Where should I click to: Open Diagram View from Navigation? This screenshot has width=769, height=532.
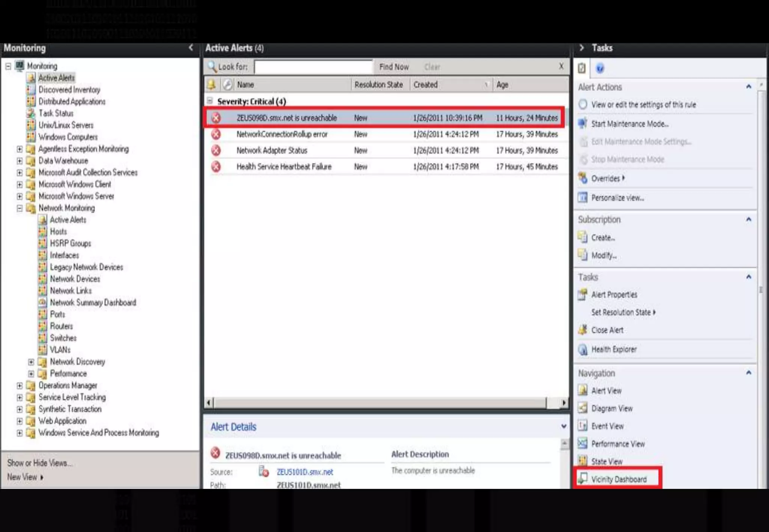coord(612,408)
